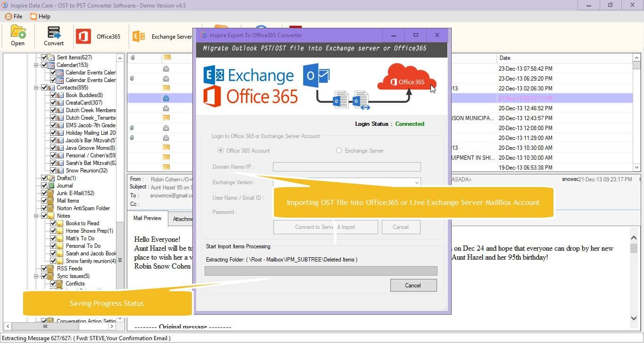Switch to the Mail Preview tab
The width and height of the screenshot is (644, 343).
[x=147, y=218]
